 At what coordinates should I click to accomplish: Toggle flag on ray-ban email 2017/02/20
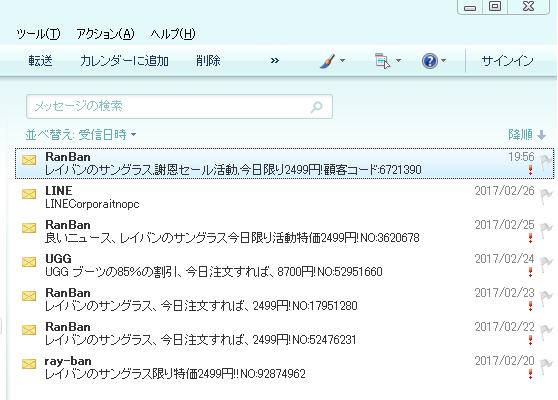point(546,366)
